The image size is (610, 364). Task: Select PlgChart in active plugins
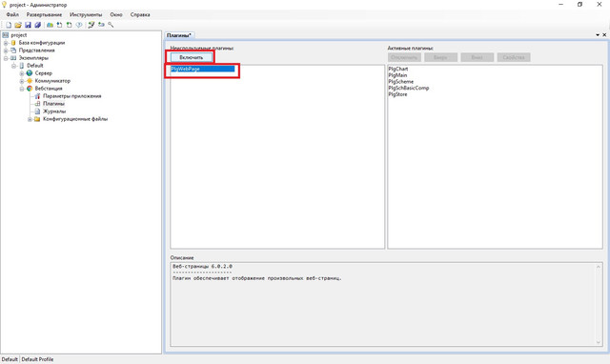[398, 69]
